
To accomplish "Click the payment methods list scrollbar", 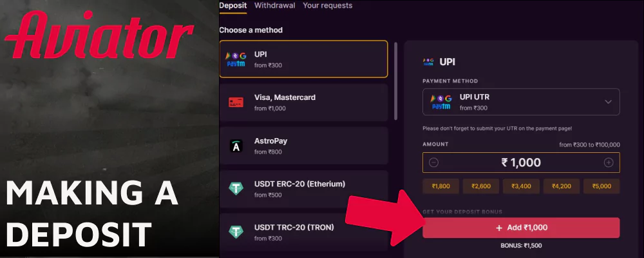I will click(x=395, y=81).
